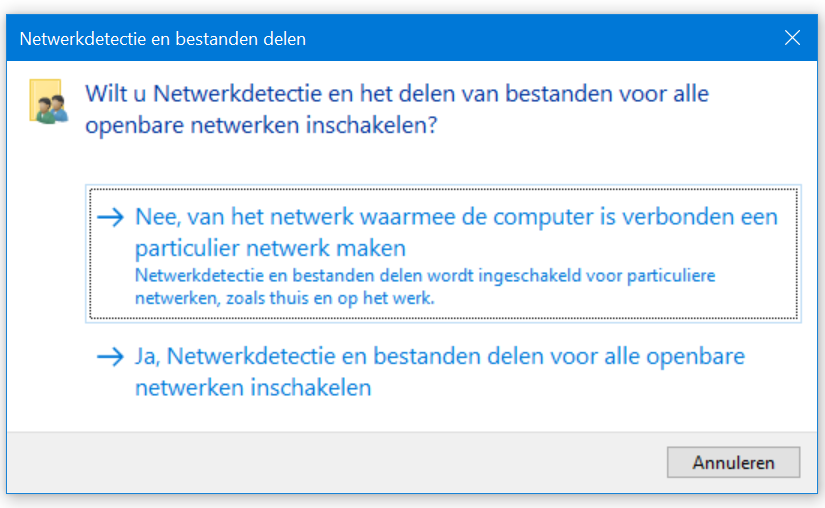Click the title bar text Netwerkdetectie en bestanden delen
The width and height of the screenshot is (825, 508).
click(163, 39)
